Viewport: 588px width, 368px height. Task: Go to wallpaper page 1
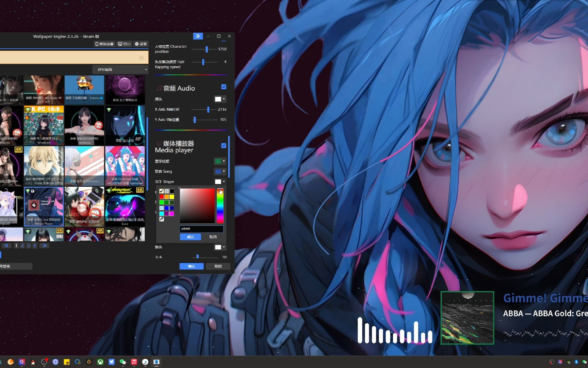[x=16, y=246]
